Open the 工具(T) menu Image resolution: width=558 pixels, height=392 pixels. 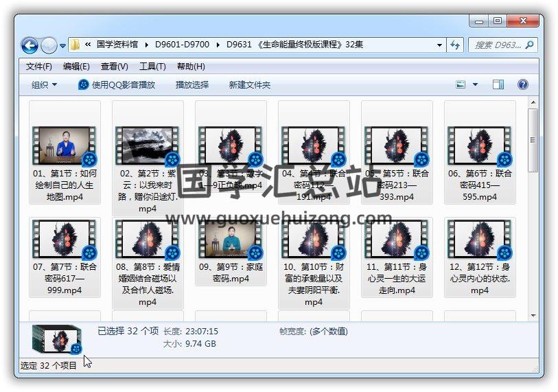(152, 67)
